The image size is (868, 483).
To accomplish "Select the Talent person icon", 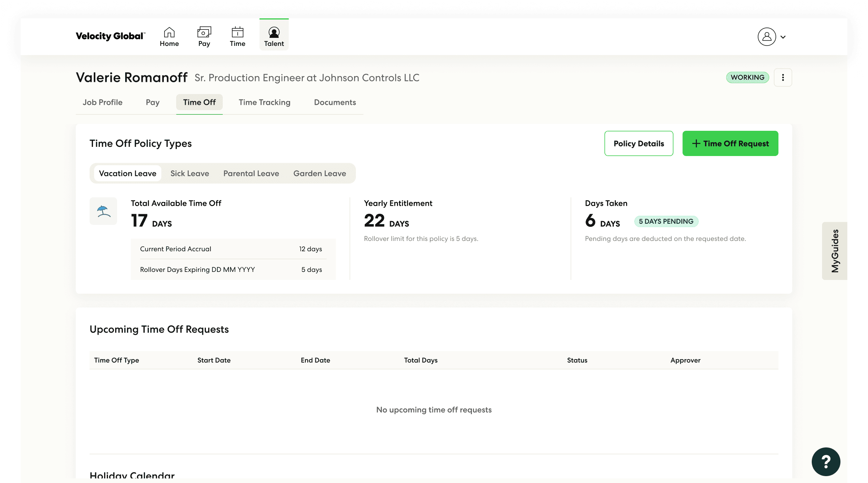I will click(274, 32).
